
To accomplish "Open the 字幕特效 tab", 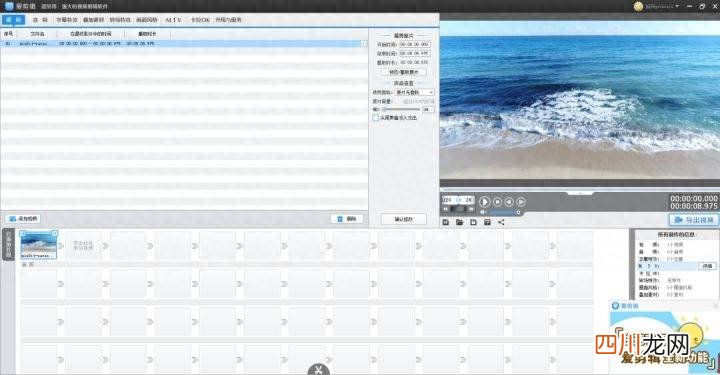I will pyautogui.click(x=67, y=20).
